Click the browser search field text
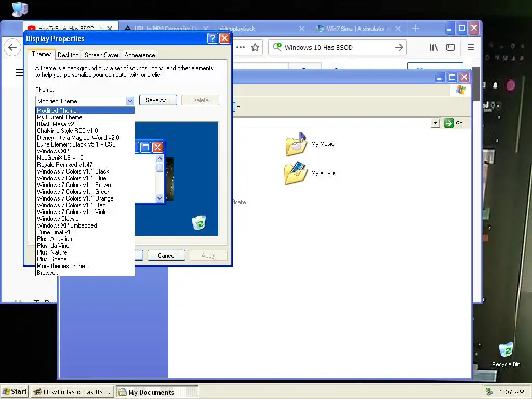Image resolution: width=532 pixels, height=399 pixels. tap(318, 47)
